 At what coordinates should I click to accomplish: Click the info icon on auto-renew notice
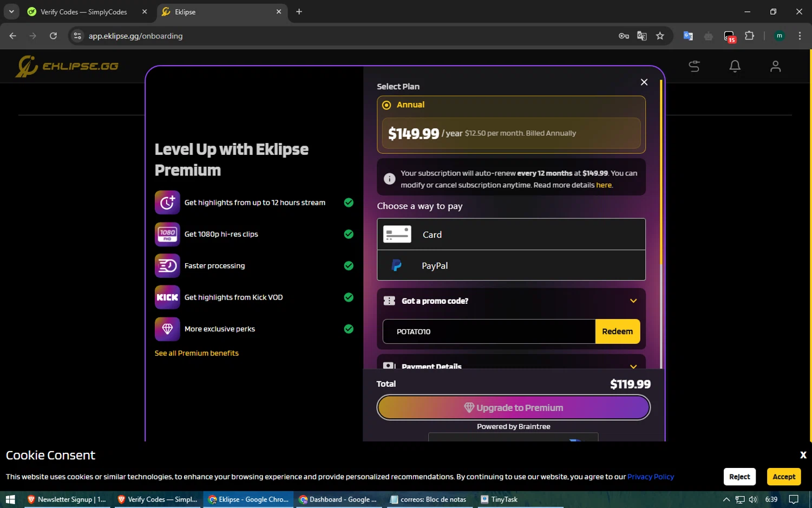pyautogui.click(x=389, y=179)
